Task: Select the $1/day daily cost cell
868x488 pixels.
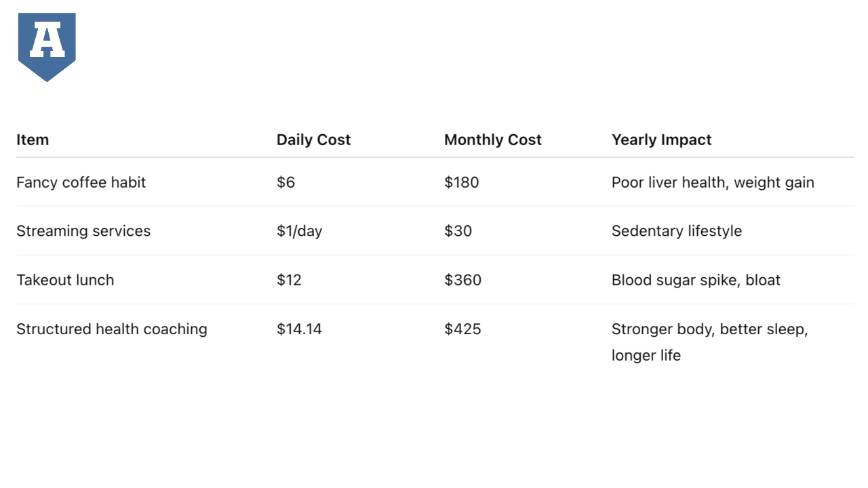Action: 299,231
